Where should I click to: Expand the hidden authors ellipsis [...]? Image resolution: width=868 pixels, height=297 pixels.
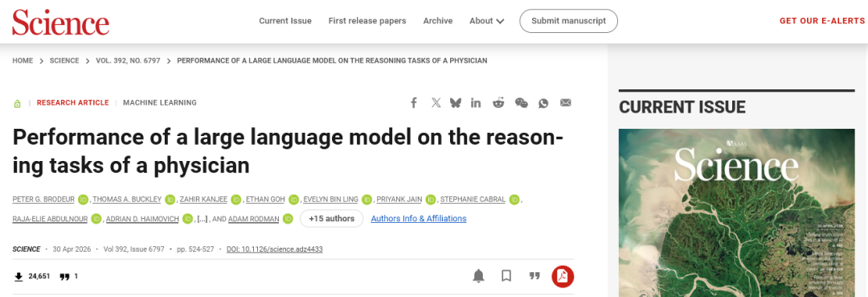202,219
